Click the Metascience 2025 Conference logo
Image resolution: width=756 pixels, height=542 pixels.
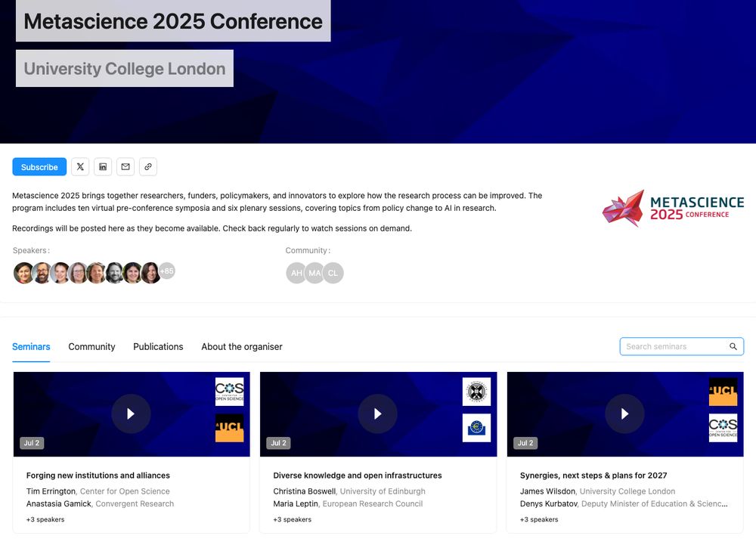pos(673,208)
